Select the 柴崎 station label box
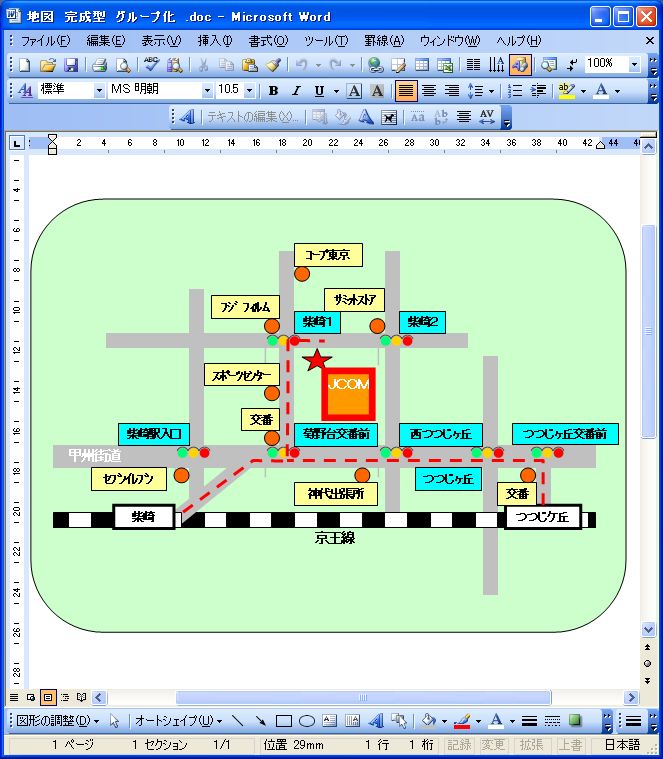The height and width of the screenshot is (759, 663). pyautogui.click(x=144, y=516)
